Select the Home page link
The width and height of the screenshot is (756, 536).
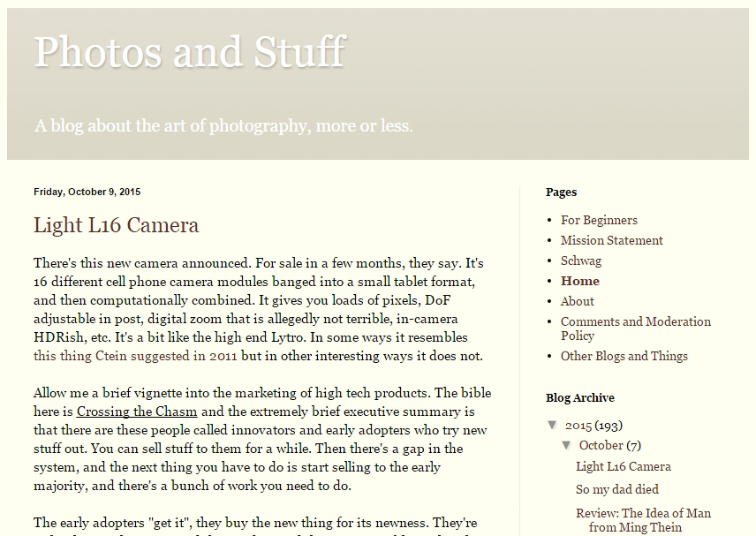point(579,281)
